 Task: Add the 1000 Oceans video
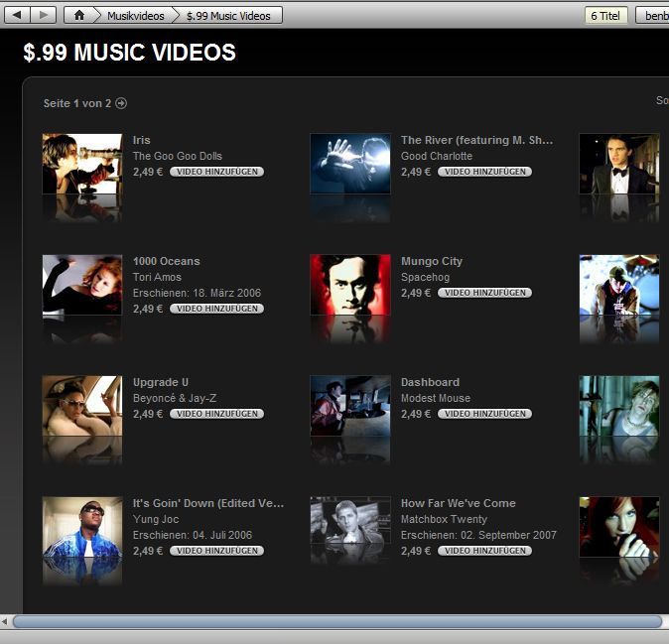tap(216, 309)
